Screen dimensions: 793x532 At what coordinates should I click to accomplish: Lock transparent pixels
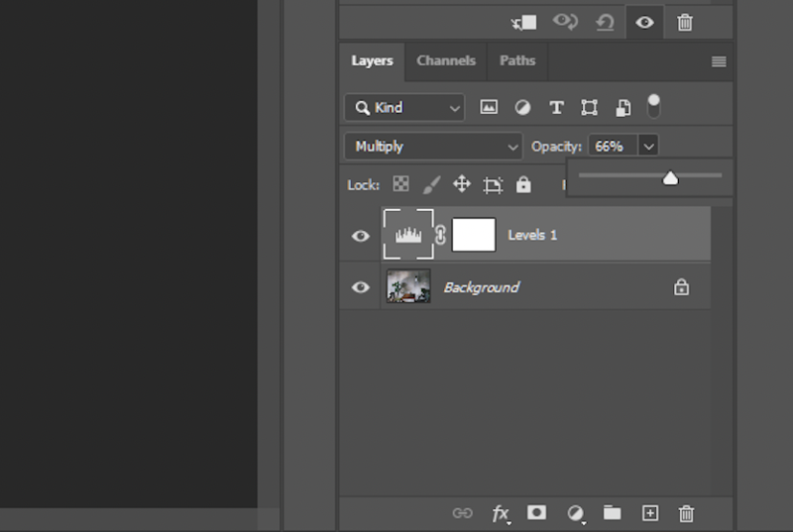[400, 184]
